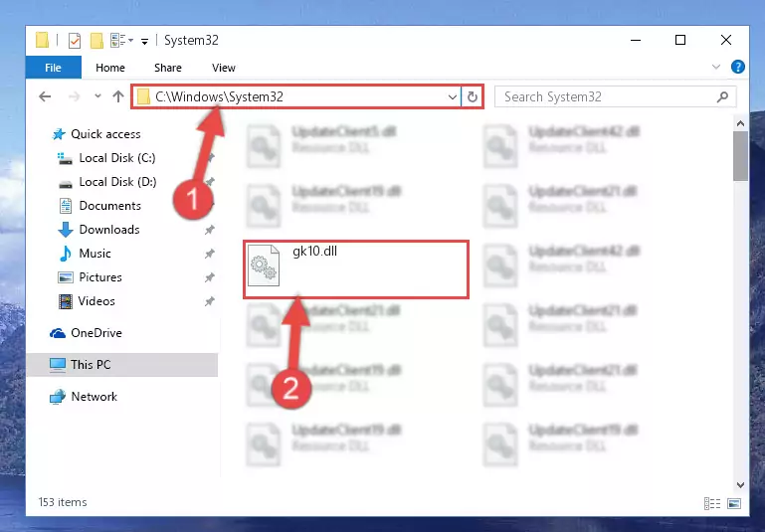Go back with the Back arrow
The image size is (765, 532).
click(x=45, y=96)
